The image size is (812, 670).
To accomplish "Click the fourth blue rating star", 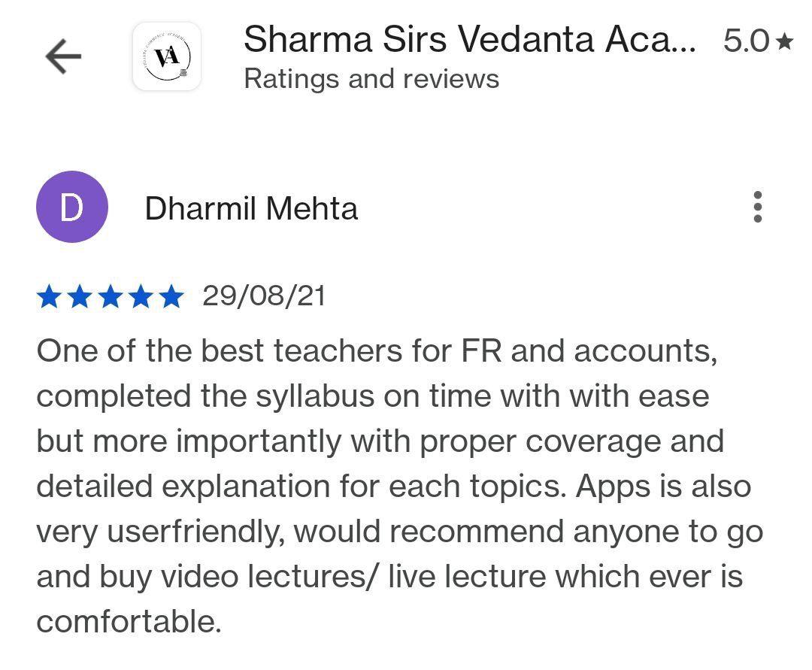I will tap(141, 297).
